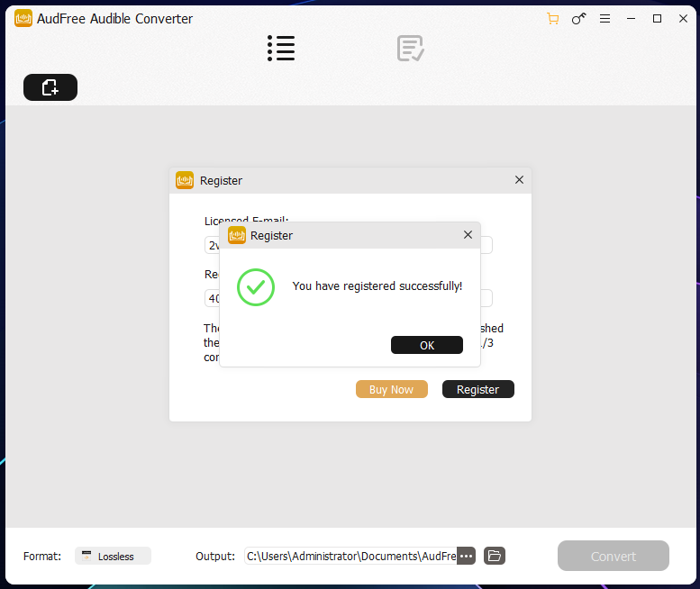Click the three-dots browse output button
Screen dimensions: 700x589
coord(466,556)
